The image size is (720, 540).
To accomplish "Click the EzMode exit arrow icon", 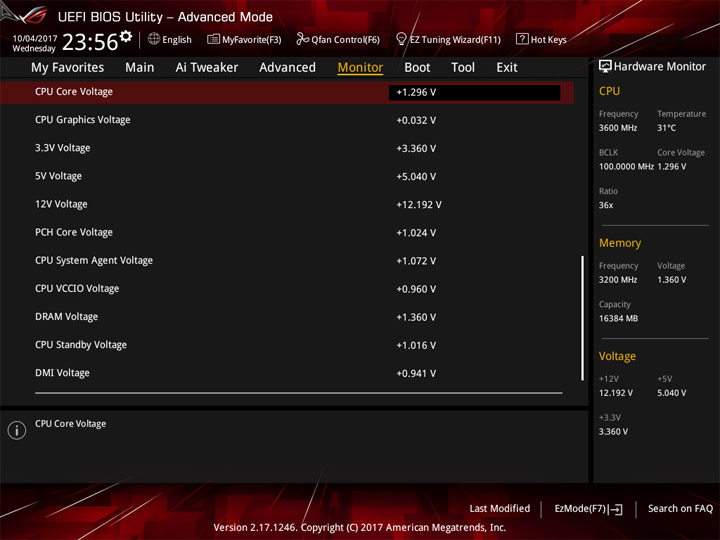I will pyautogui.click(x=616, y=509).
